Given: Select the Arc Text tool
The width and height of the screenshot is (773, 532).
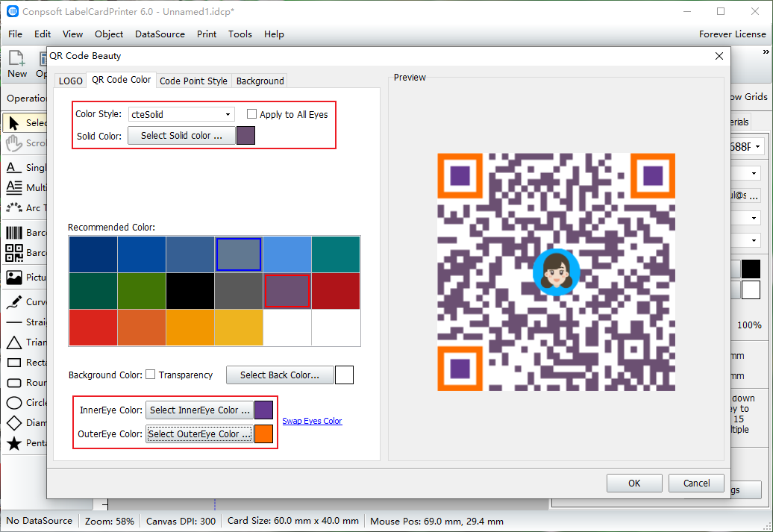Looking at the screenshot, I should coord(25,207).
